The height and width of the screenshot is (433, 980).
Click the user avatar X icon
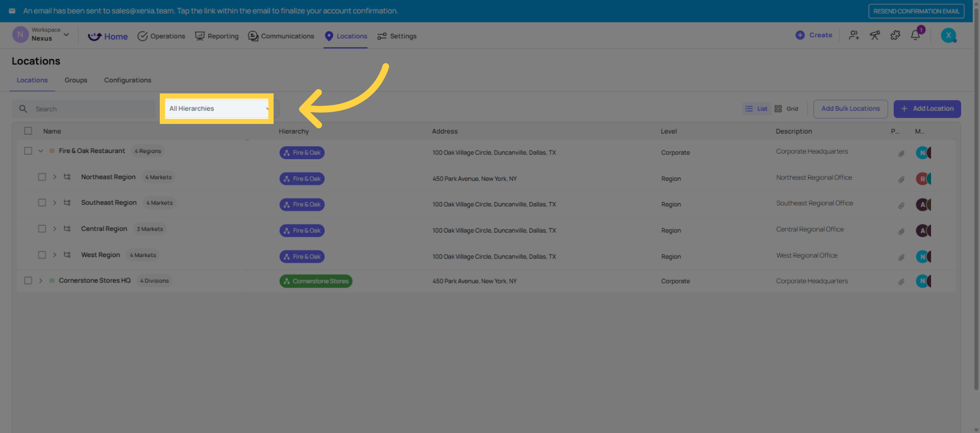click(x=948, y=35)
